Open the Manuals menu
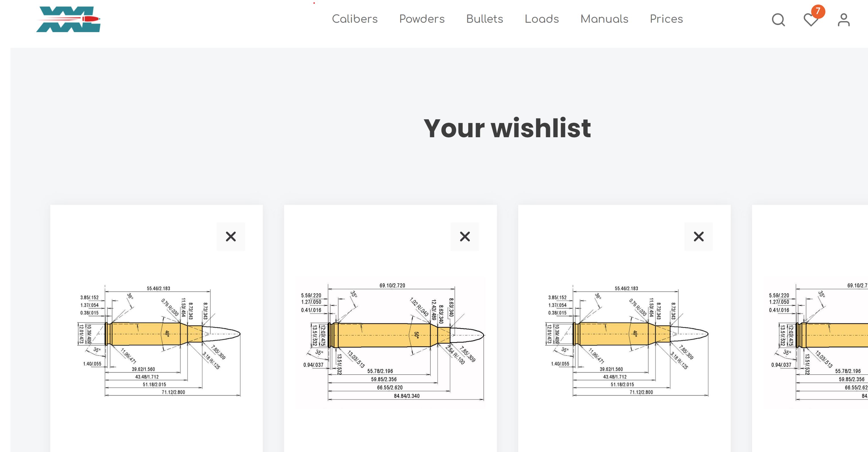 [x=605, y=19]
